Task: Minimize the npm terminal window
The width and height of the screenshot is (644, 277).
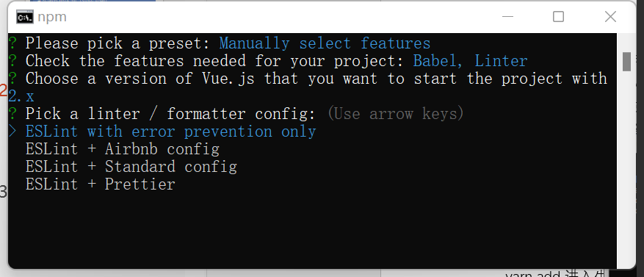Action: pos(507,17)
